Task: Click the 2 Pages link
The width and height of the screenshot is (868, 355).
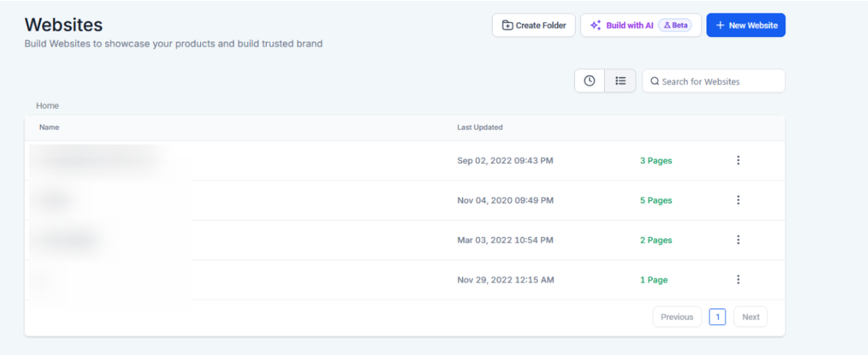Action: pyautogui.click(x=656, y=240)
